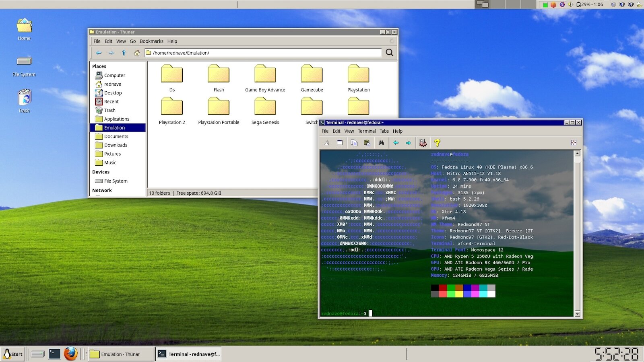644x362 pixels.
Task: Select the Game Boy Advance folder
Action: [265, 78]
